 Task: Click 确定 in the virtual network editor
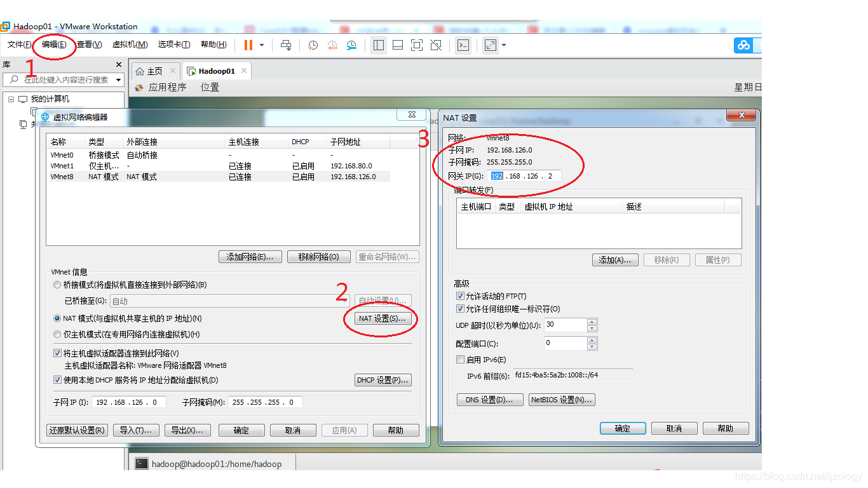pyautogui.click(x=241, y=430)
